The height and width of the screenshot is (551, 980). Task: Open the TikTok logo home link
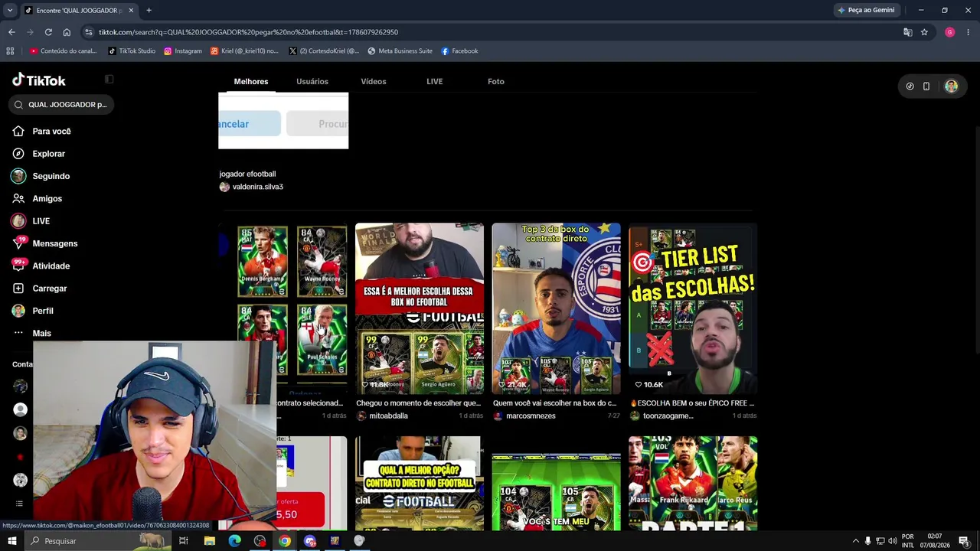pos(39,80)
